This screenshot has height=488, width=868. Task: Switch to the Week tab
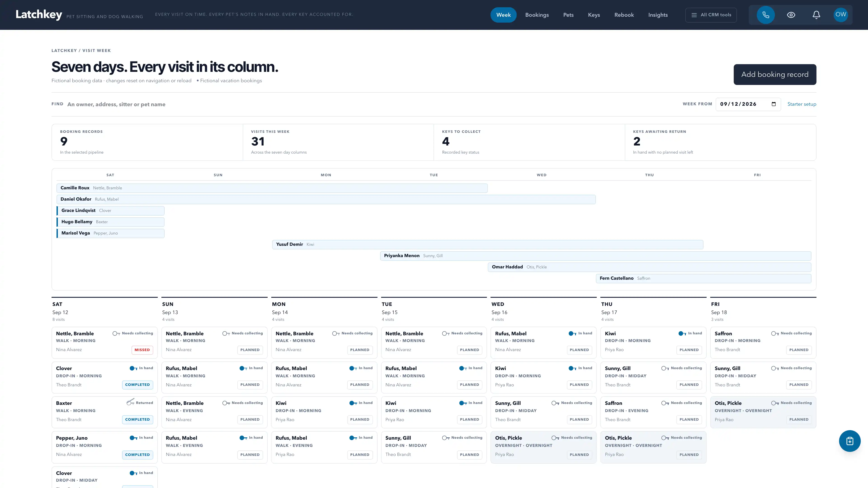503,15
